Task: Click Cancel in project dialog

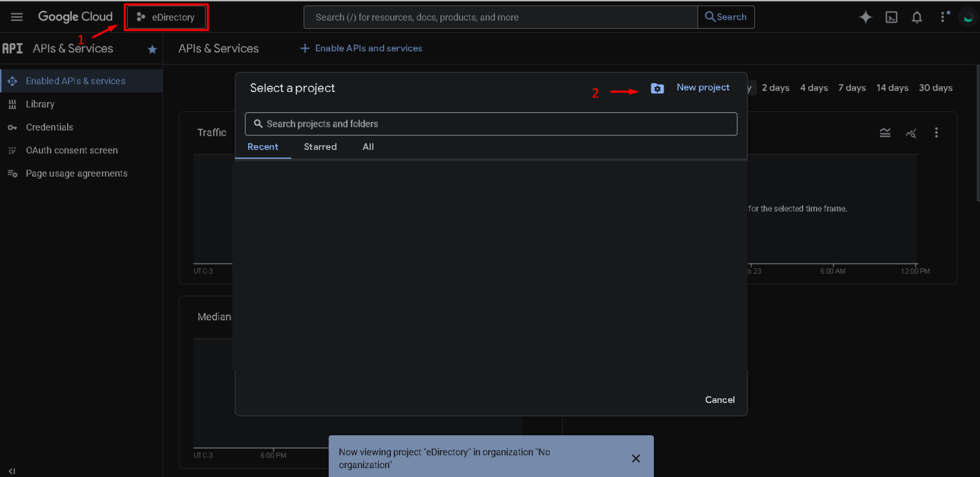Action: (720, 400)
